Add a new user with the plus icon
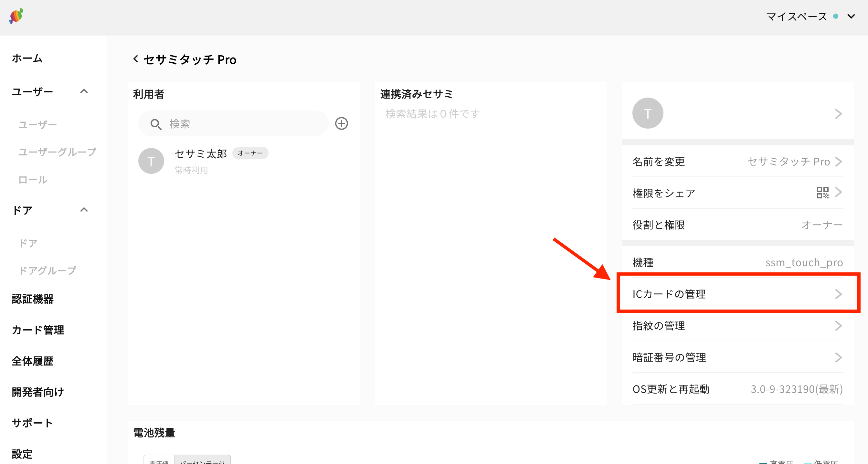868x464 pixels. [341, 123]
